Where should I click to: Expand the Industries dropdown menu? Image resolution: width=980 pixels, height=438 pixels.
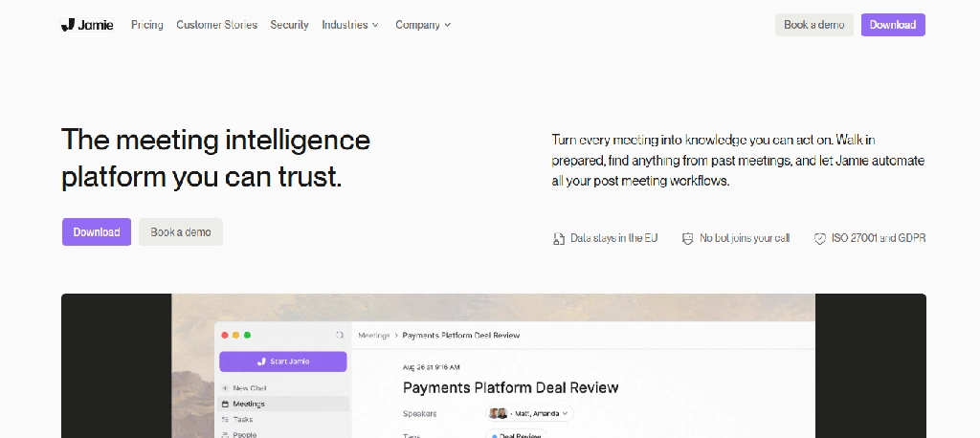350,25
